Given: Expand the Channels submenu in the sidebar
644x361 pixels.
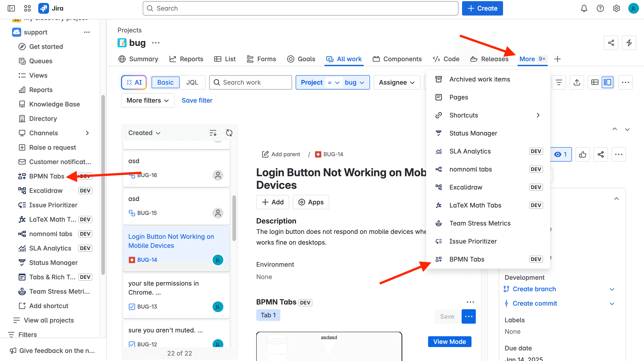Looking at the screenshot, I should tap(87, 133).
